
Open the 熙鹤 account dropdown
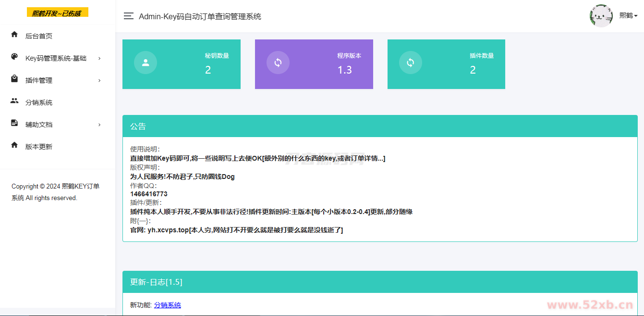(x=628, y=15)
